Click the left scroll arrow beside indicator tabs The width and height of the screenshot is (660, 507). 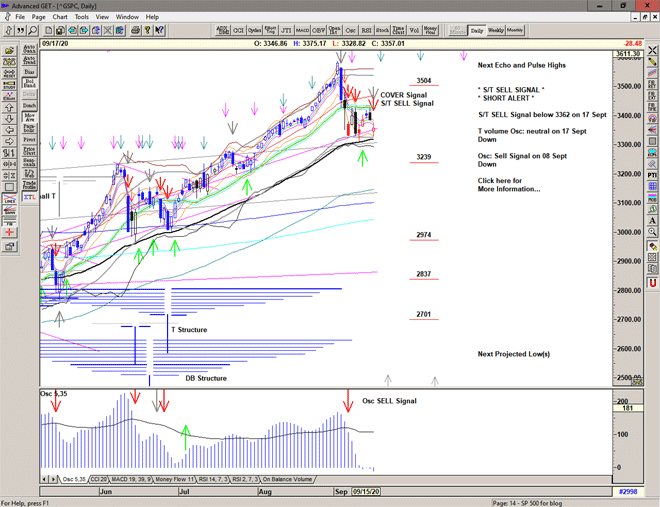click(x=46, y=480)
